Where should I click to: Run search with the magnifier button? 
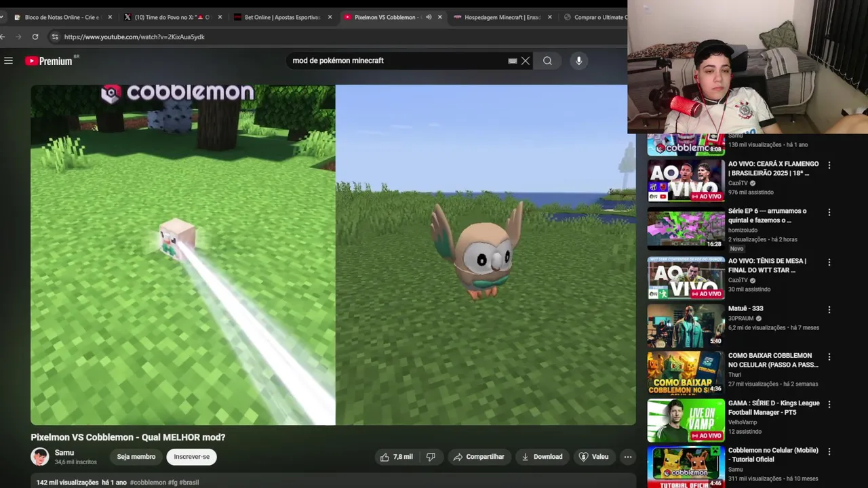pyautogui.click(x=547, y=61)
